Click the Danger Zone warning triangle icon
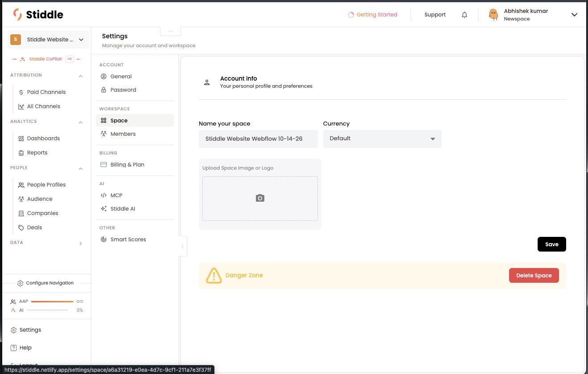The width and height of the screenshot is (588, 374). 214,276
